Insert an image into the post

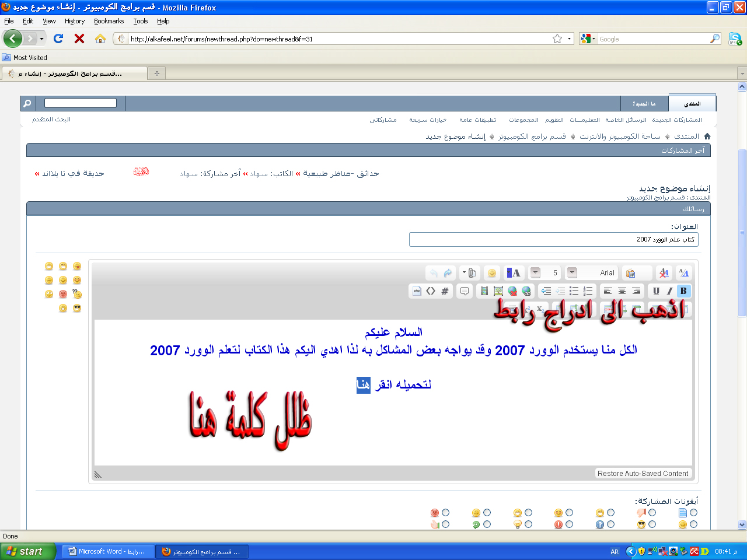coord(498,291)
